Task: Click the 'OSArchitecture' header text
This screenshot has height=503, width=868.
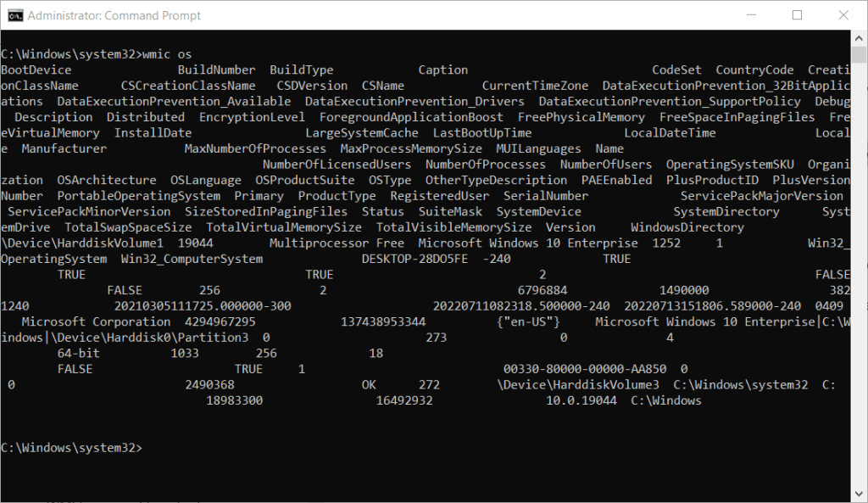Action: tap(106, 181)
